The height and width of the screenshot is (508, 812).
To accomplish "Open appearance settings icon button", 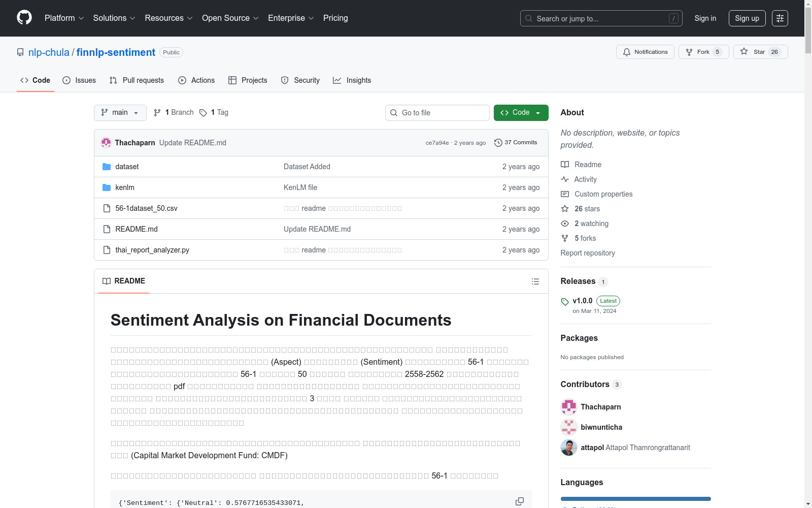I will coord(780,18).
